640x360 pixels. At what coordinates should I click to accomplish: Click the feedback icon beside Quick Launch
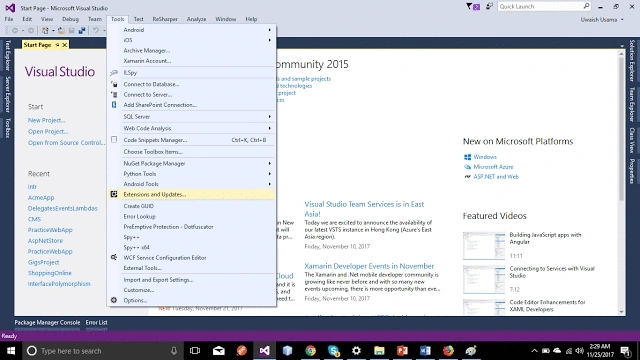point(489,7)
